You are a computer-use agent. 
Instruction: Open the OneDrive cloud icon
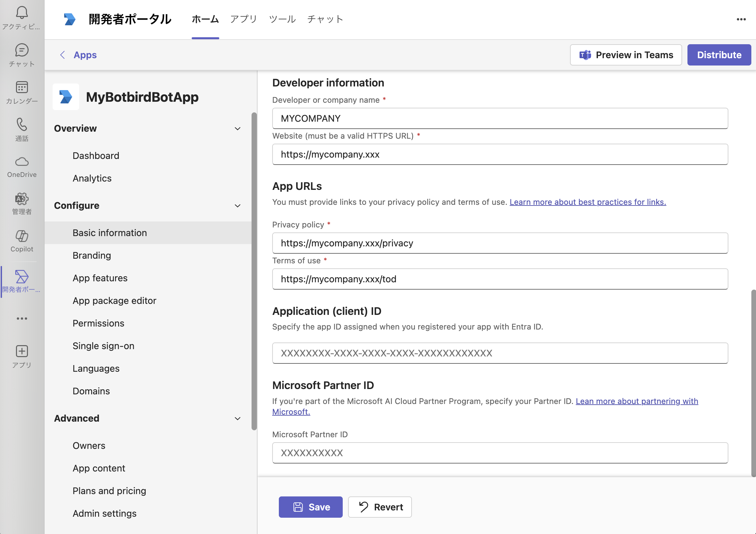click(x=22, y=162)
